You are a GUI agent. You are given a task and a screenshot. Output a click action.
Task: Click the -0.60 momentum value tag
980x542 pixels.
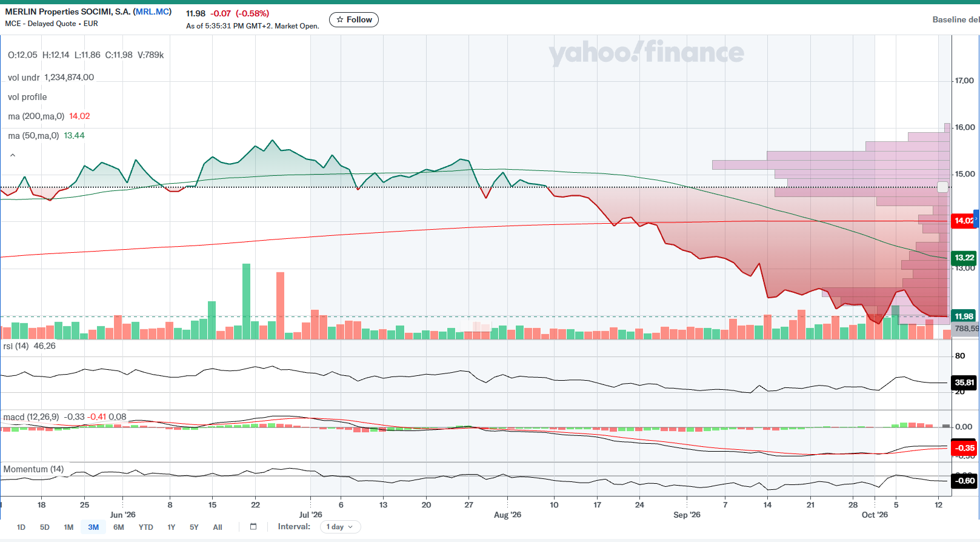tap(964, 481)
